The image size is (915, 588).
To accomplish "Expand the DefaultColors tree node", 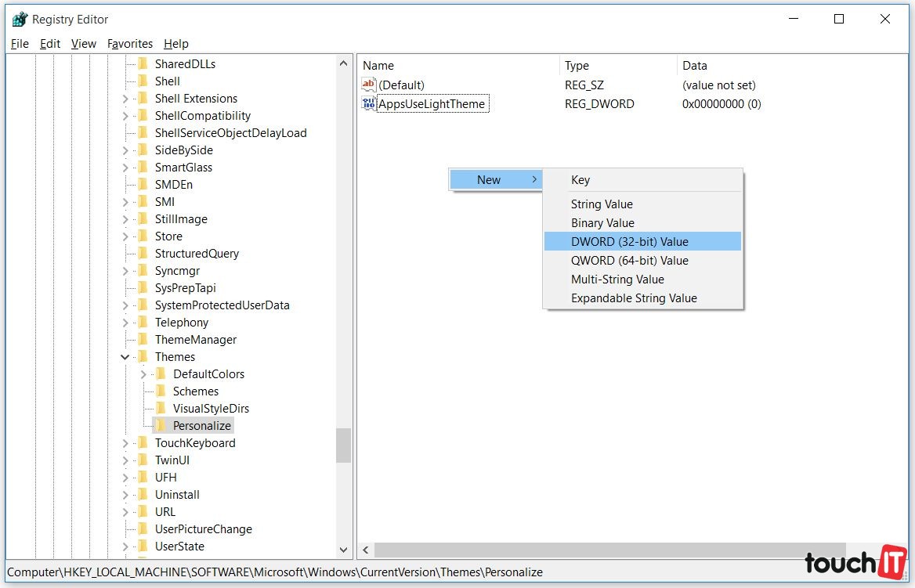I will pos(143,374).
